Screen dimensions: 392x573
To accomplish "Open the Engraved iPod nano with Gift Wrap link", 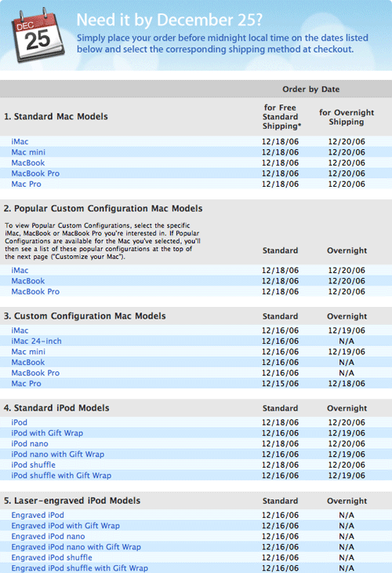I will [x=76, y=547].
